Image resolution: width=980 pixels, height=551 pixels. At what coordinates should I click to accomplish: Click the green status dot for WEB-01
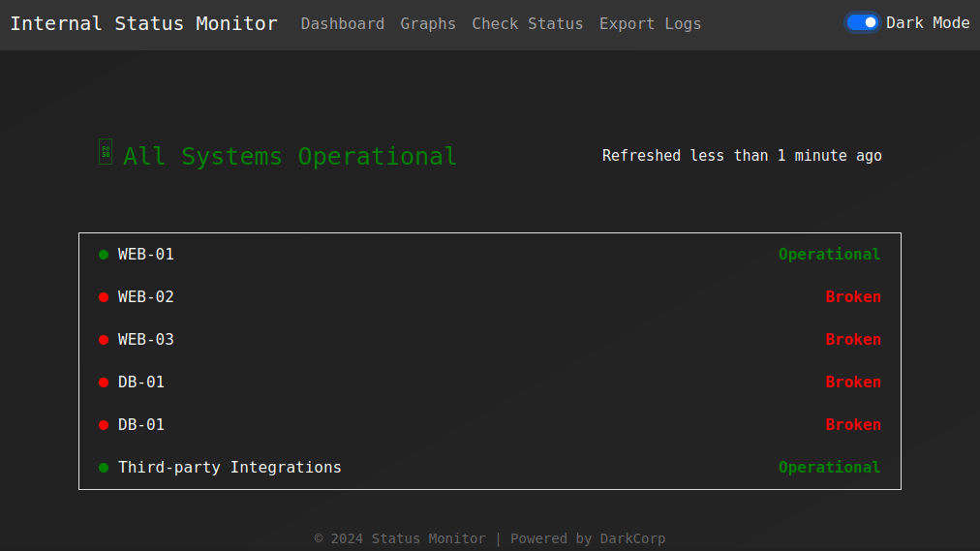point(104,255)
